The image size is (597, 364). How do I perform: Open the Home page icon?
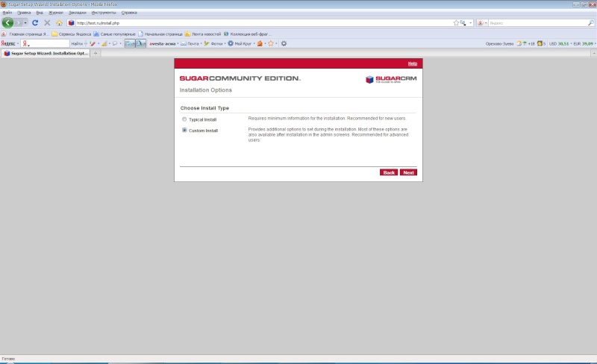[x=60, y=23]
